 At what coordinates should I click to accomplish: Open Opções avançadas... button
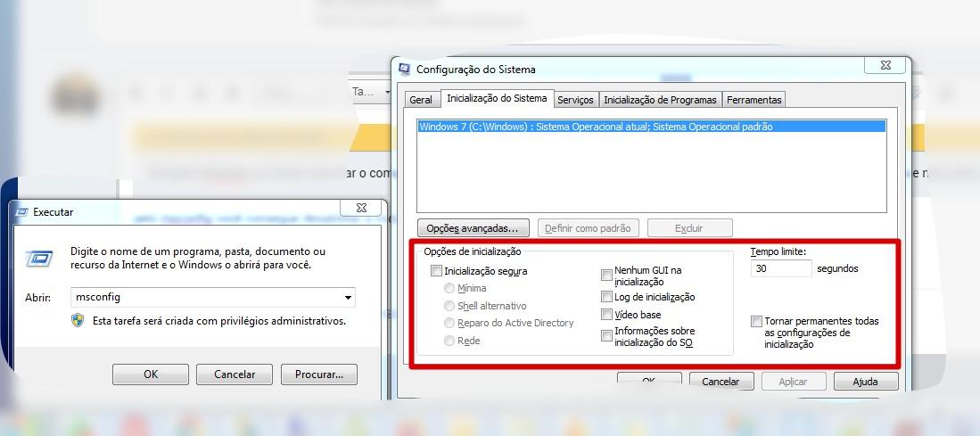pos(473,228)
